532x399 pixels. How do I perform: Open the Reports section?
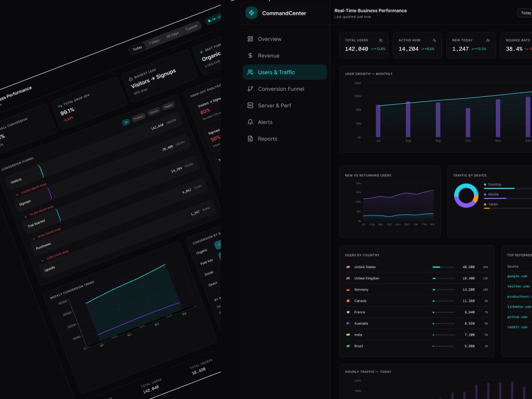pos(285,139)
